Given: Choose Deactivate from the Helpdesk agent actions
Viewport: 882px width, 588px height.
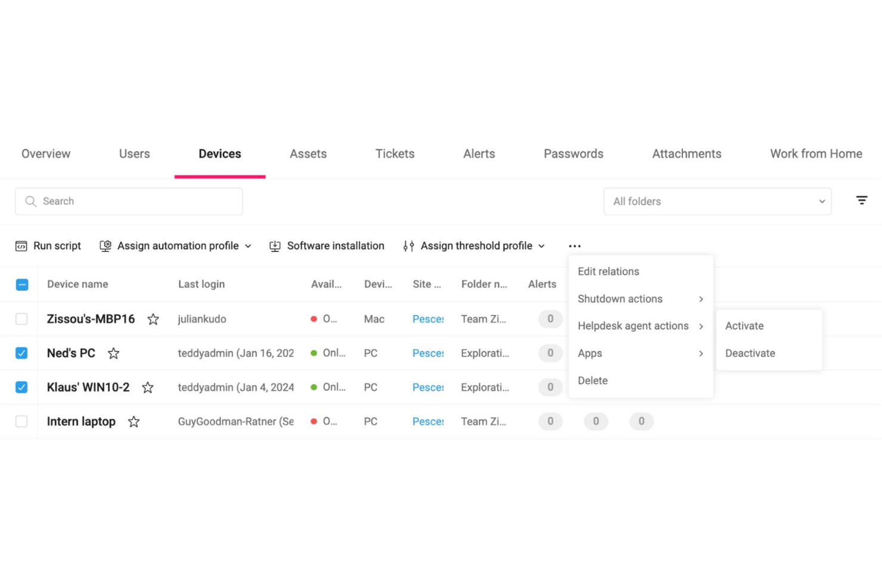Looking at the screenshot, I should [750, 353].
